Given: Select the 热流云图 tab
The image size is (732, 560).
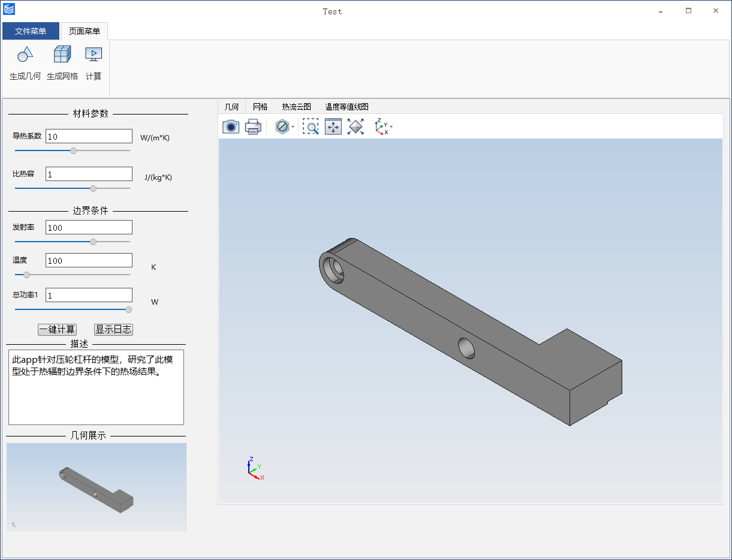Looking at the screenshot, I should click(x=296, y=107).
